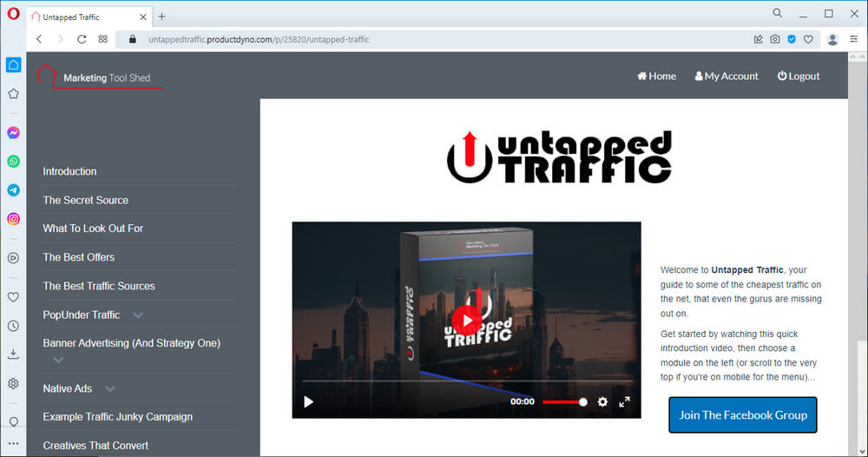Viewport: 868px width, 457px height.
Task: Open The Best Traffic Sources module
Action: pos(99,286)
